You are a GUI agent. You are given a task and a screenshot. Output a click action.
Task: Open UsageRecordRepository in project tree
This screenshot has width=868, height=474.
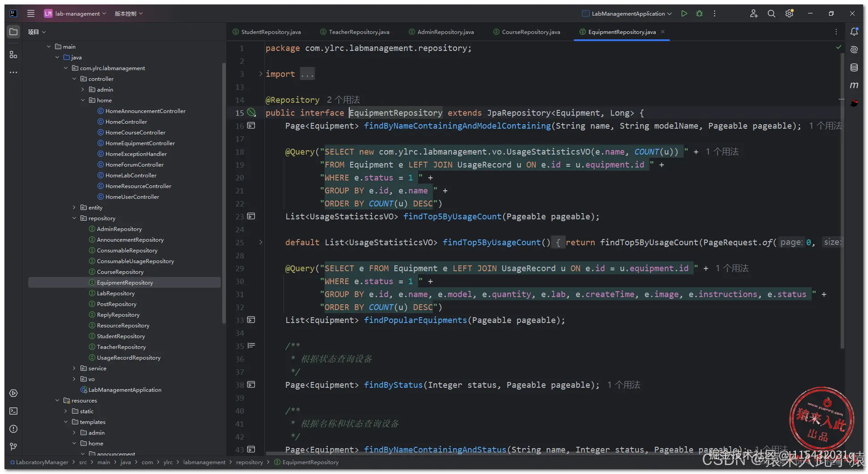(x=128, y=358)
